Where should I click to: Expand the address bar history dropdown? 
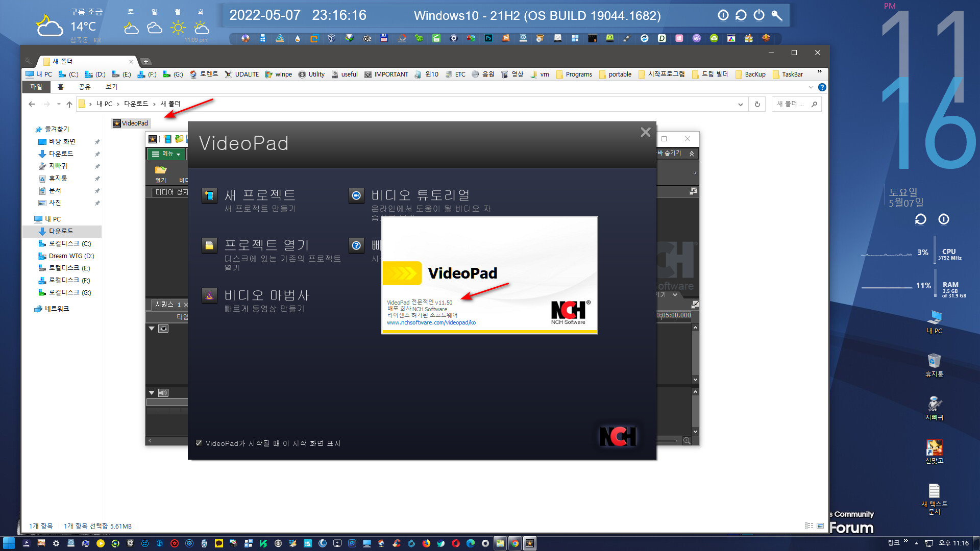tap(741, 104)
